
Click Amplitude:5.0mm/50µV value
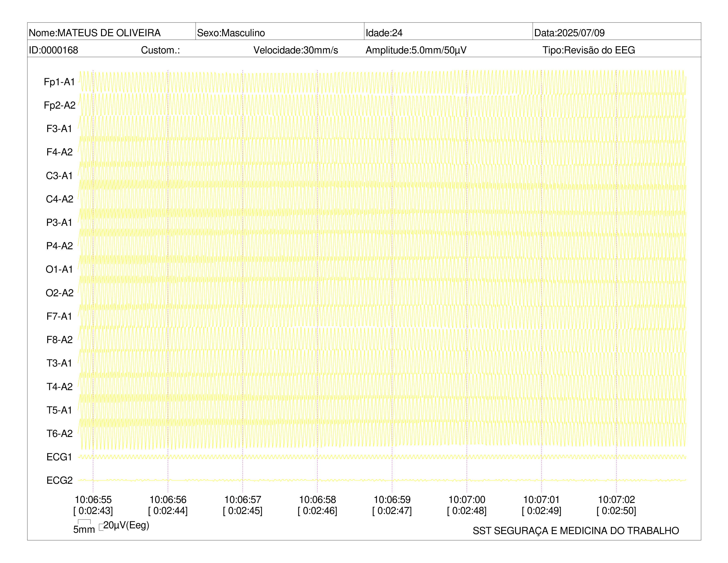click(416, 50)
